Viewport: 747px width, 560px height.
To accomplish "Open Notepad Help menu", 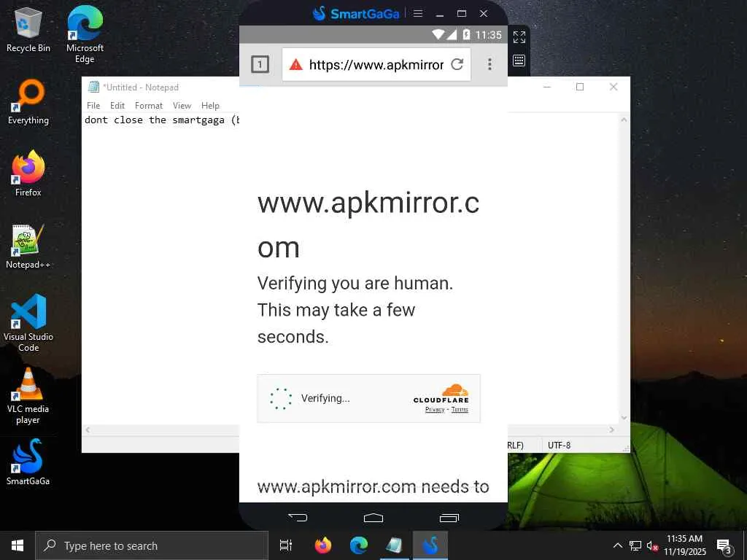I will click(x=210, y=106).
